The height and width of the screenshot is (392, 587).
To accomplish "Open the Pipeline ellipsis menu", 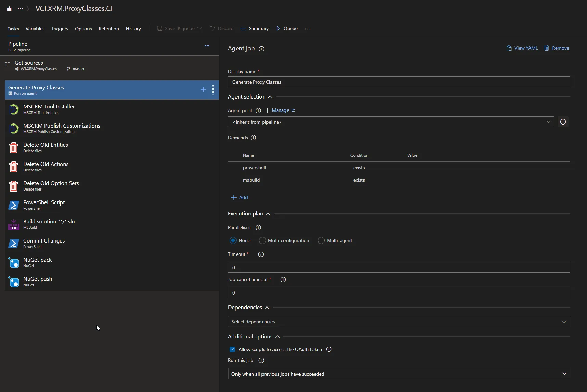I will click(207, 46).
